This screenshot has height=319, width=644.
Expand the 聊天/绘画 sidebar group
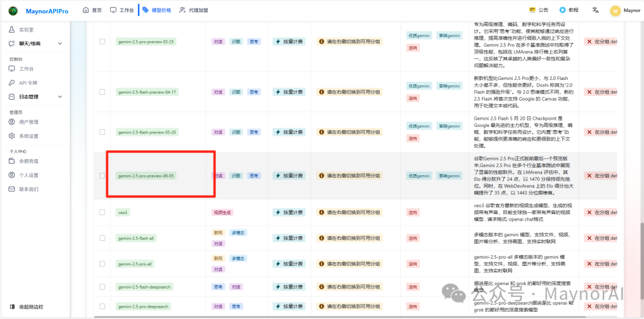[x=35, y=44]
